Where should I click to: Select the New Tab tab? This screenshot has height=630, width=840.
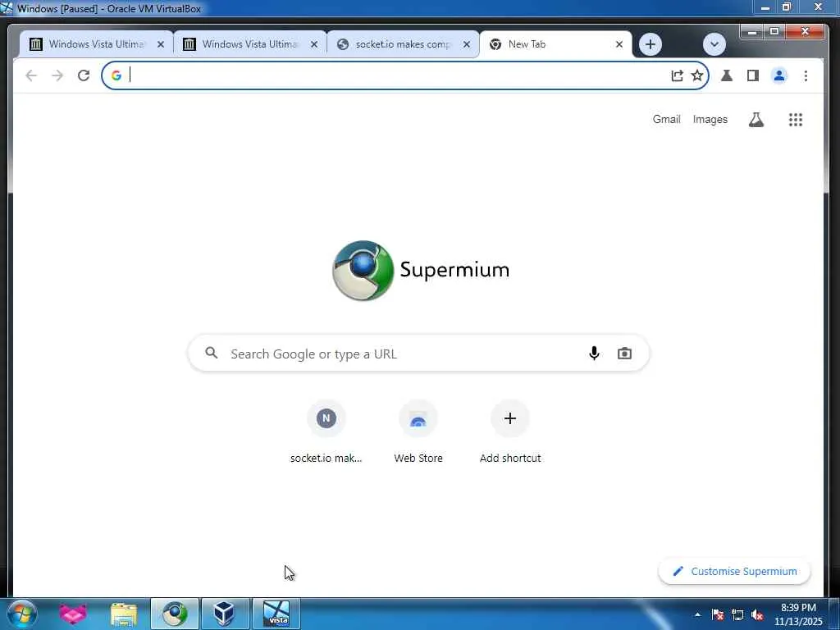coord(555,44)
